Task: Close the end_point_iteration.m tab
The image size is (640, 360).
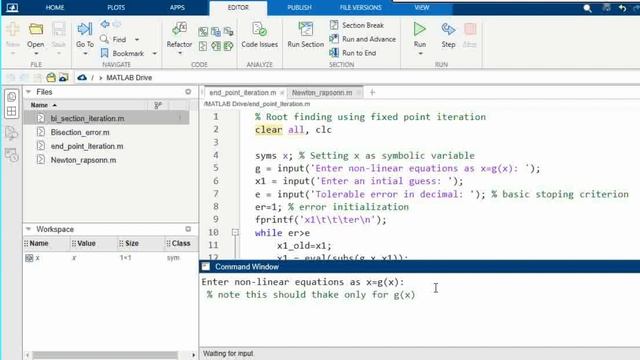Action: pyautogui.click(x=282, y=93)
